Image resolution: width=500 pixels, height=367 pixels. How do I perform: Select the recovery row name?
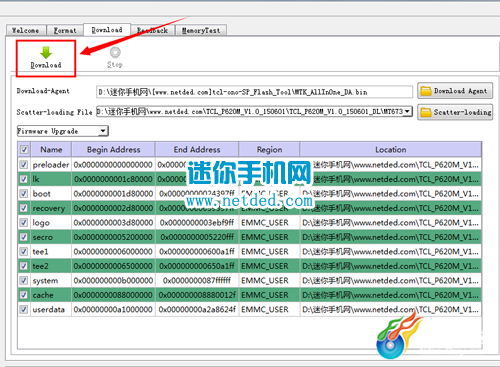(x=49, y=208)
